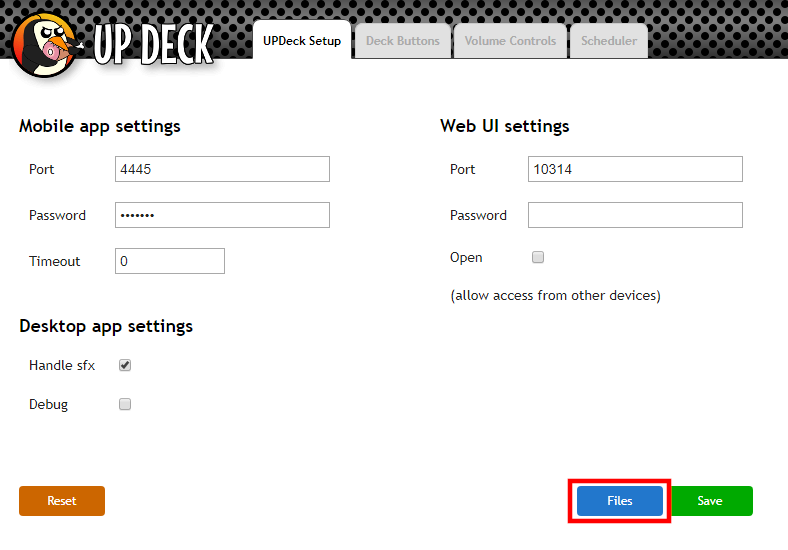Open the Volume Controls tab
The width and height of the screenshot is (788, 550).
[x=510, y=41]
